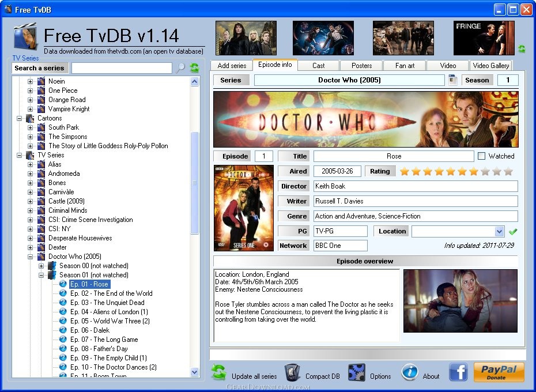Collapse the Cartoons category
The width and height of the screenshot is (536, 392).
tap(19, 118)
